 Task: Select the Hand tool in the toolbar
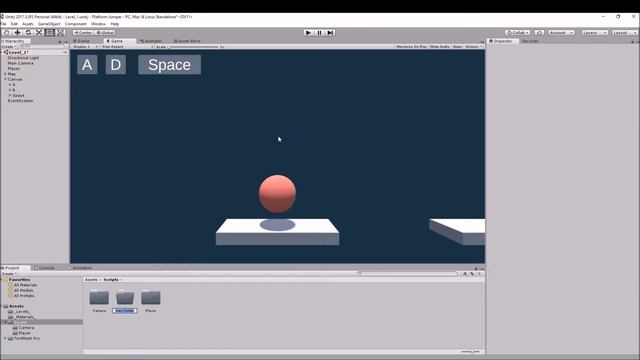tap(7, 32)
